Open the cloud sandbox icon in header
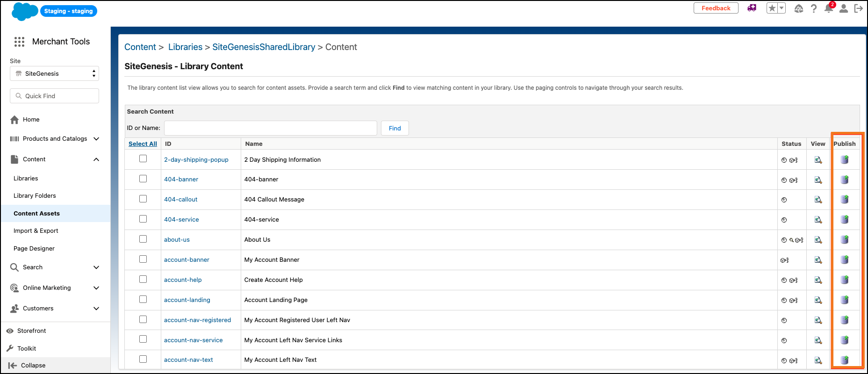The width and height of the screenshot is (868, 374). (x=799, y=8)
